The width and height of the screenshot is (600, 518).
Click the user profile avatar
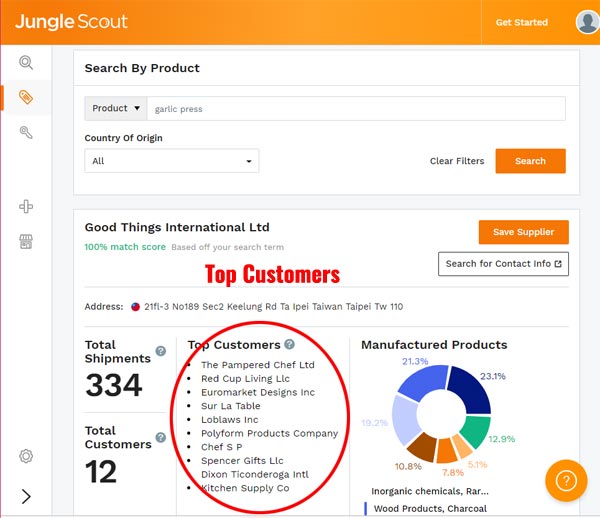[587, 22]
